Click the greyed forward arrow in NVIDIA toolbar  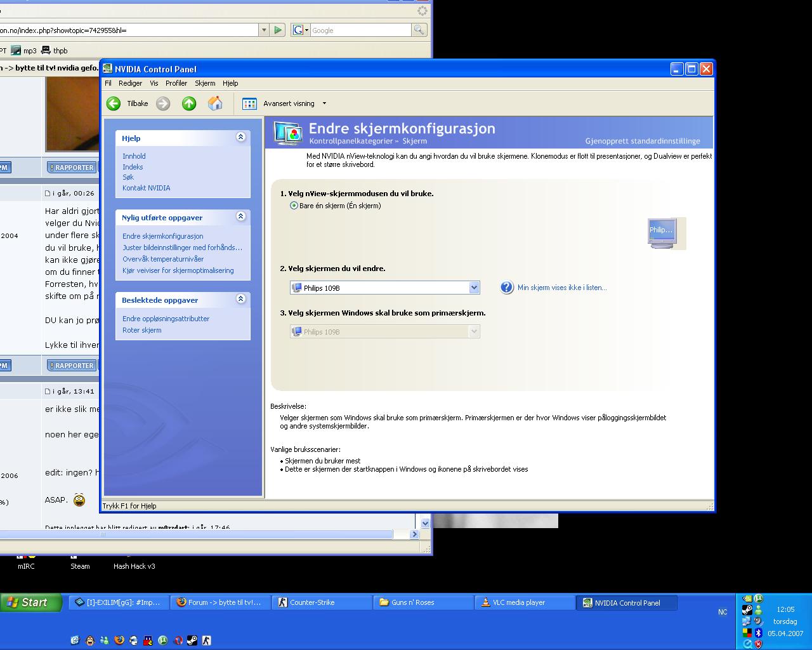click(163, 103)
